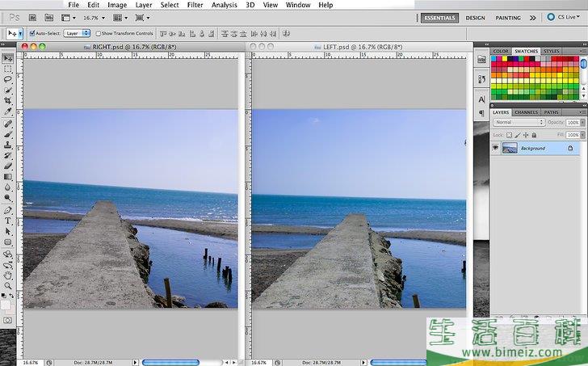This screenshot has width=588, height=366.
Task: Open the Auto-Select Layer dropdown
Action: pyautogui.click(x=76, y=33)
